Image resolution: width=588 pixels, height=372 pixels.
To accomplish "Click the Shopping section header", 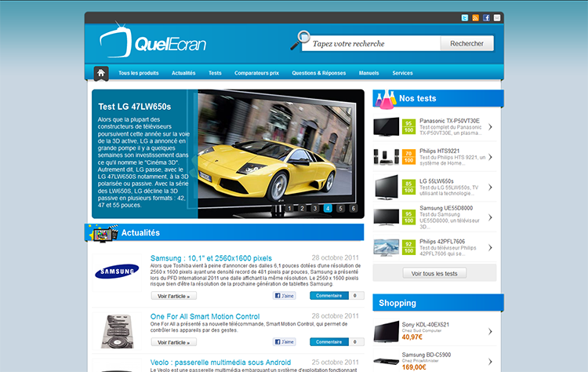I will [438, 303].
